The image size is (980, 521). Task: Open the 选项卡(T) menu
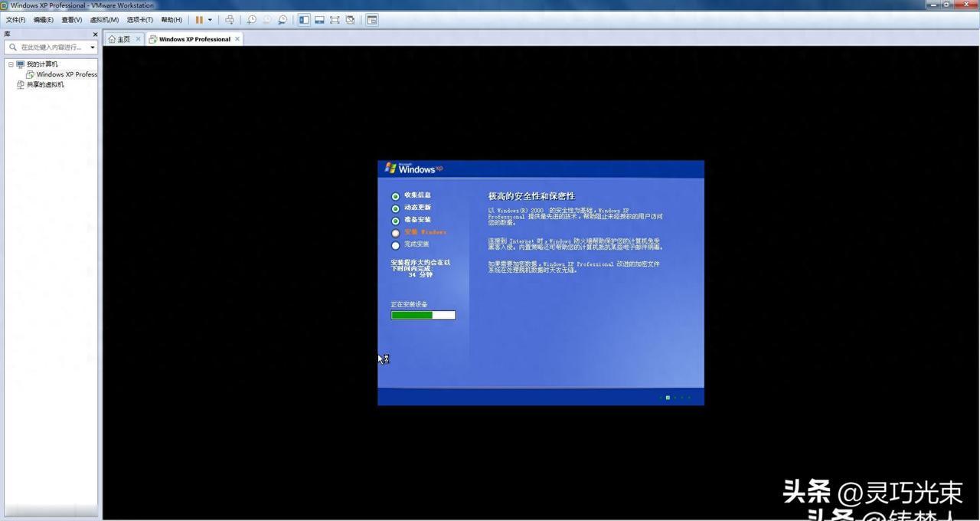[x=139, y=20]
